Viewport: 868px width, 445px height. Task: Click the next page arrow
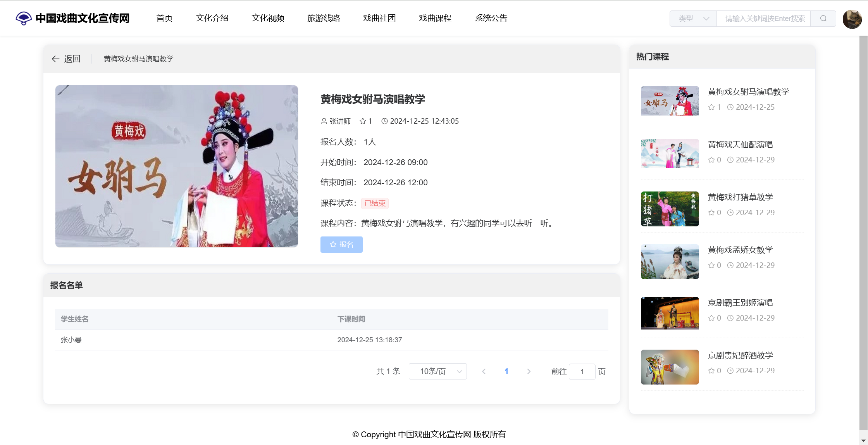(x=529, y=371)
